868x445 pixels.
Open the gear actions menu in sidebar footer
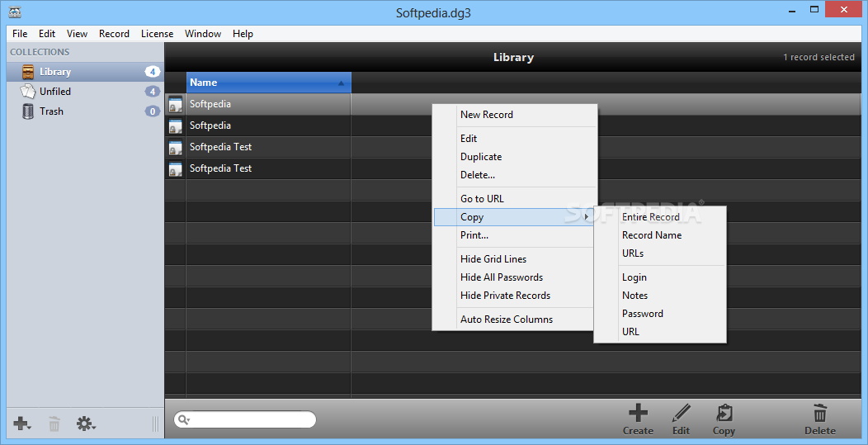click(86, 424)
